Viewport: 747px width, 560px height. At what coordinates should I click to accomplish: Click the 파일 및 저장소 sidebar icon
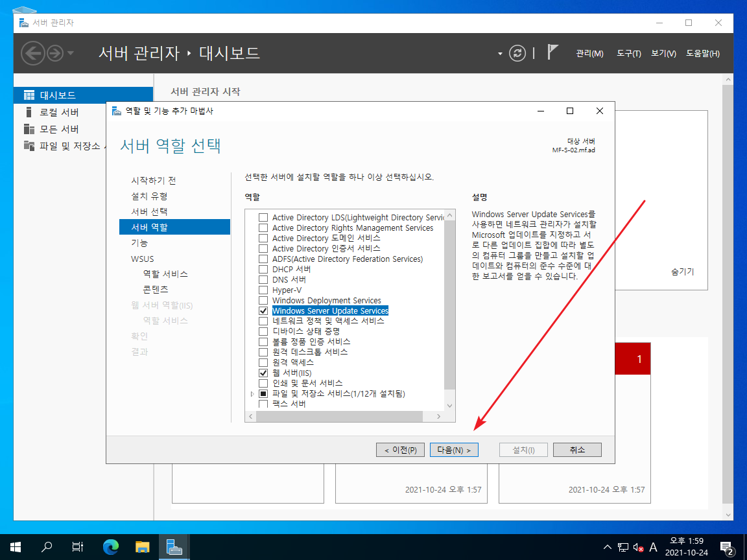(x=29, y=146)
